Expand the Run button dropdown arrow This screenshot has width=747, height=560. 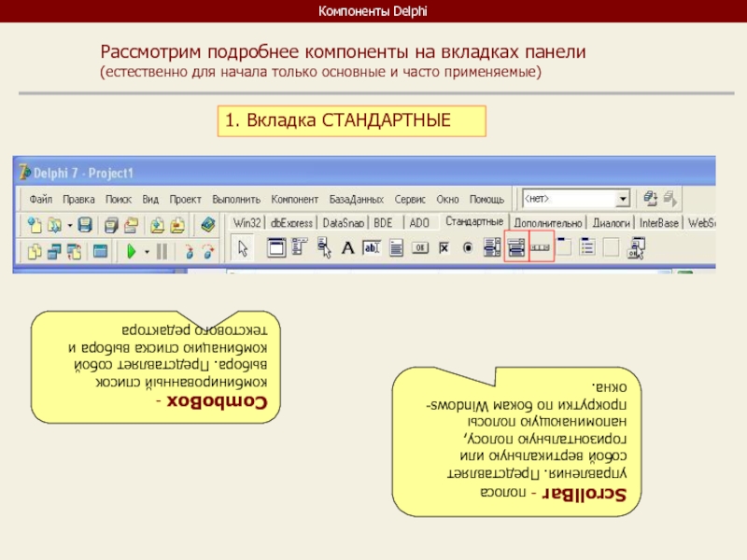147,251
